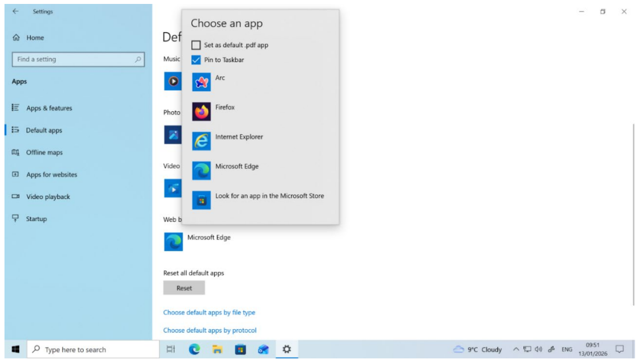Open File Explorer from the taskbar
The image size is (639, 364).
pyautogui.click(x=217, y=349)
